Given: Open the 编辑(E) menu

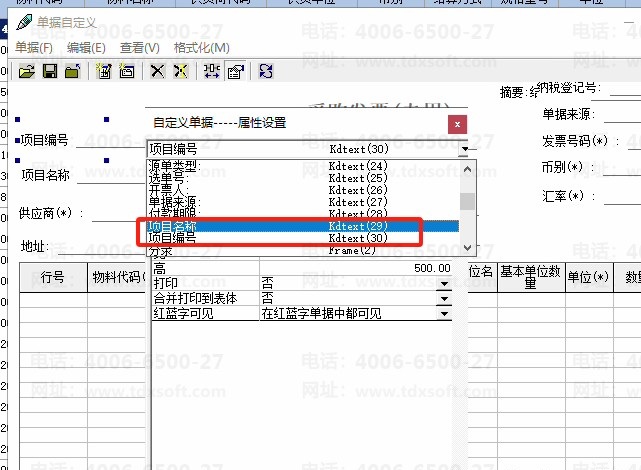Looking at the screenshot, I should (x=86, y=48).
